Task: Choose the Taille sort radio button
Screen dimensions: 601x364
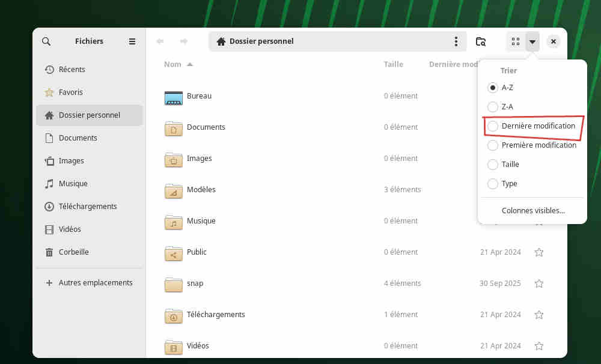Action: [x=493, y=165]
